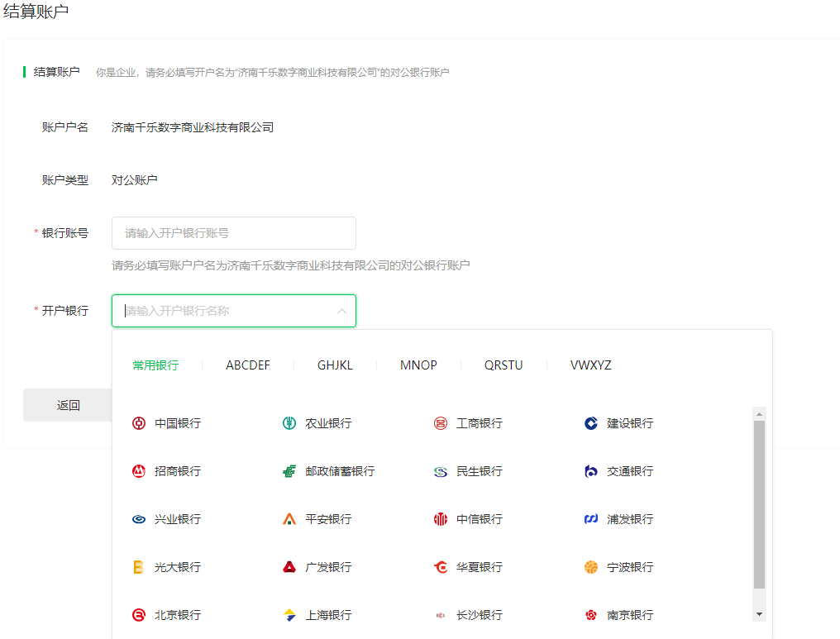The image size is (840, 639).
Task: Click the 光大银行 logo icon
Action: (139, 567)
